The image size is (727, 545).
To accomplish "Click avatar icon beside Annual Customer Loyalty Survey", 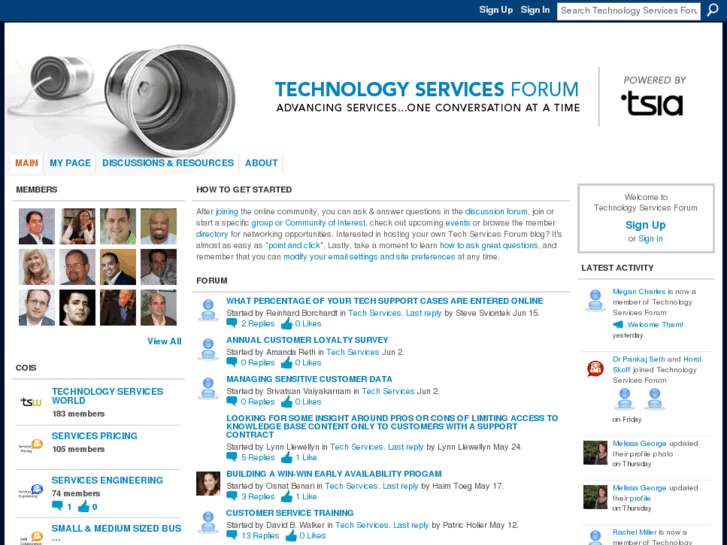I will 208,349.
